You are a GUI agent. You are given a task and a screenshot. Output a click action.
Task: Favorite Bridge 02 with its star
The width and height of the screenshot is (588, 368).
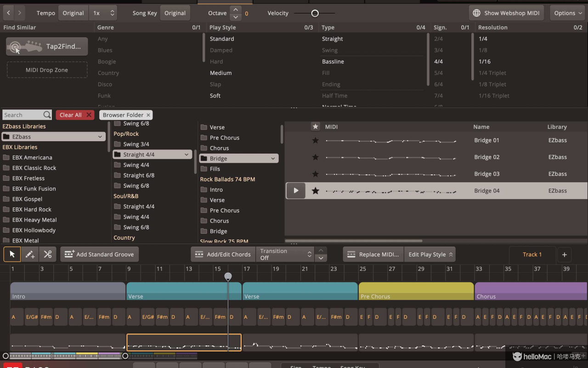pos(315,157)
